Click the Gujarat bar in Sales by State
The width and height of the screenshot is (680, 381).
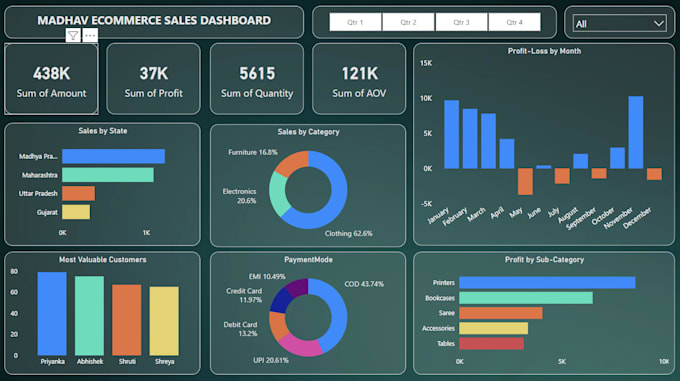tap(76, 212)
